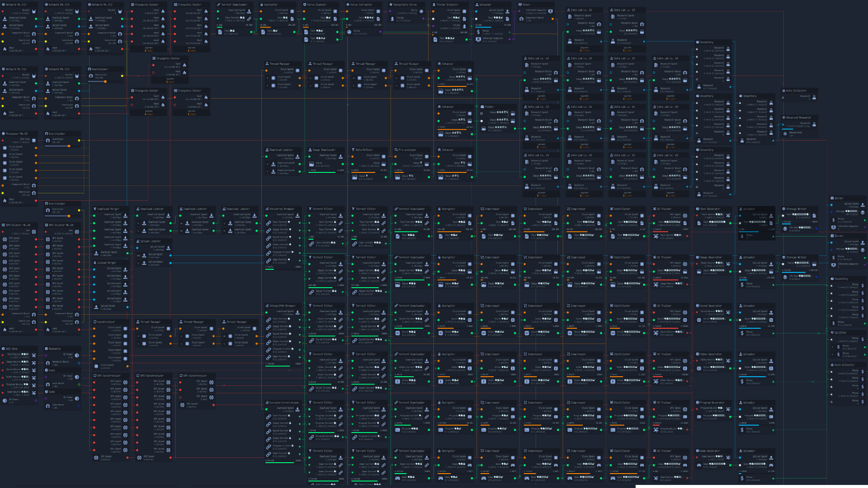Click the red triangle beside Text Neuron
Viewport: 868px width, 488px height.
[3, 355]
